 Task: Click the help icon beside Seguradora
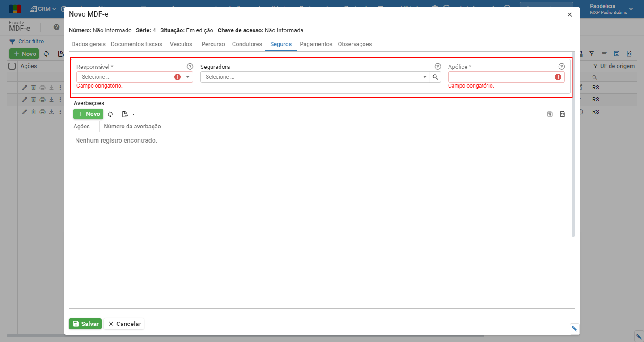click(x=438, y=67)
